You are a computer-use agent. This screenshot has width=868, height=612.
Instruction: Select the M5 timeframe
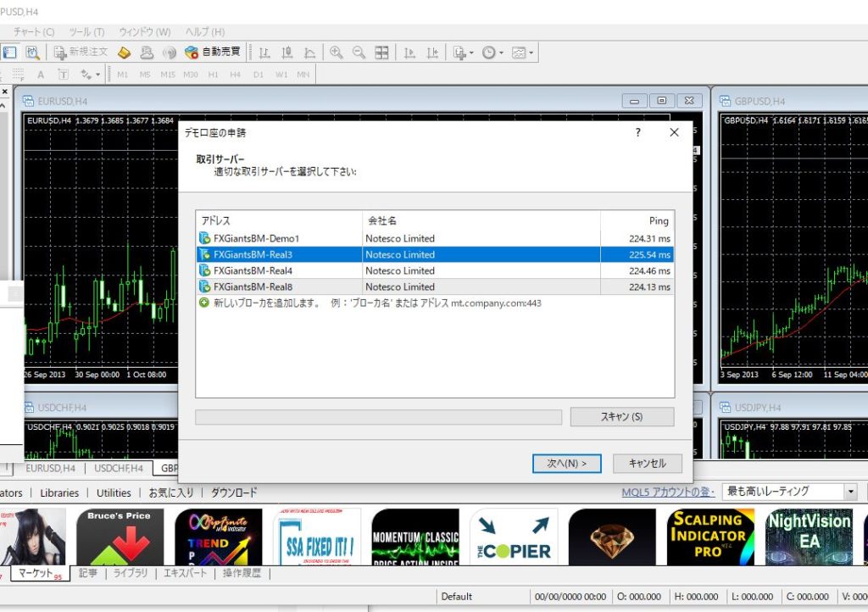(145, 74)
